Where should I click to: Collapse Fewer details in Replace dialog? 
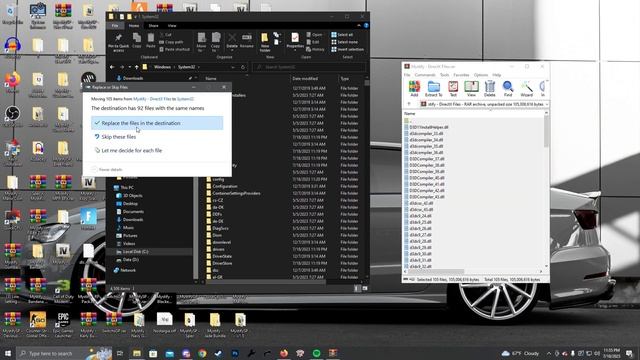107,169
